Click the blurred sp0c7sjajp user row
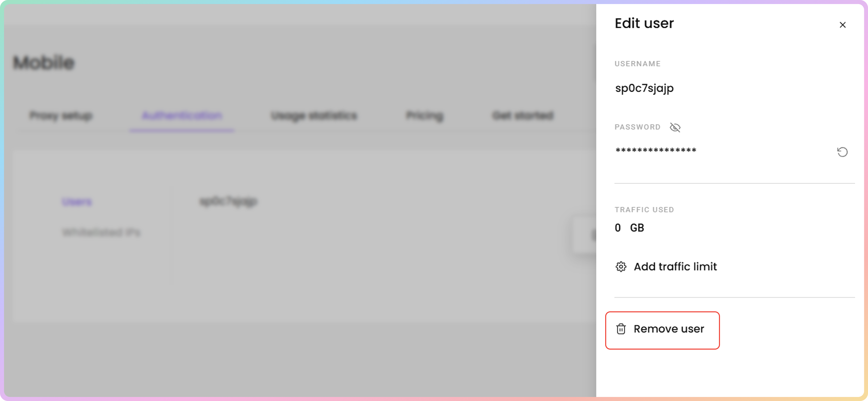Screen dimensions: 868x401 (x=229, y=201)
